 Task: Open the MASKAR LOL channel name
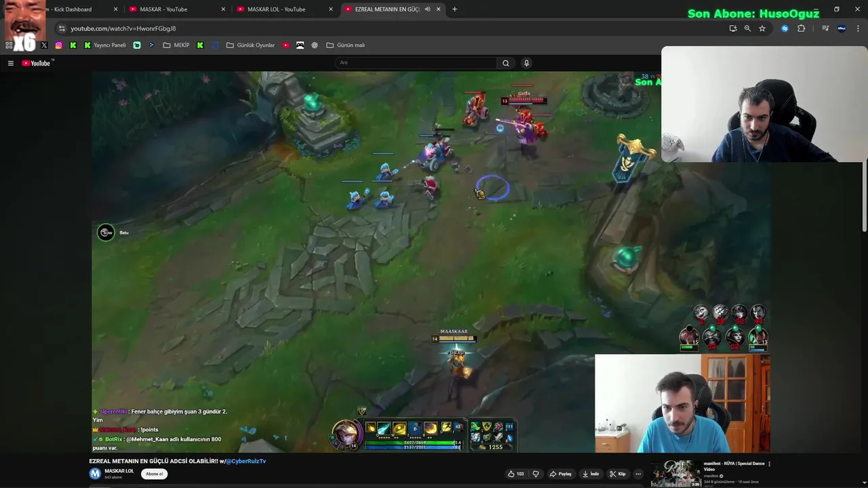[119, 471]
